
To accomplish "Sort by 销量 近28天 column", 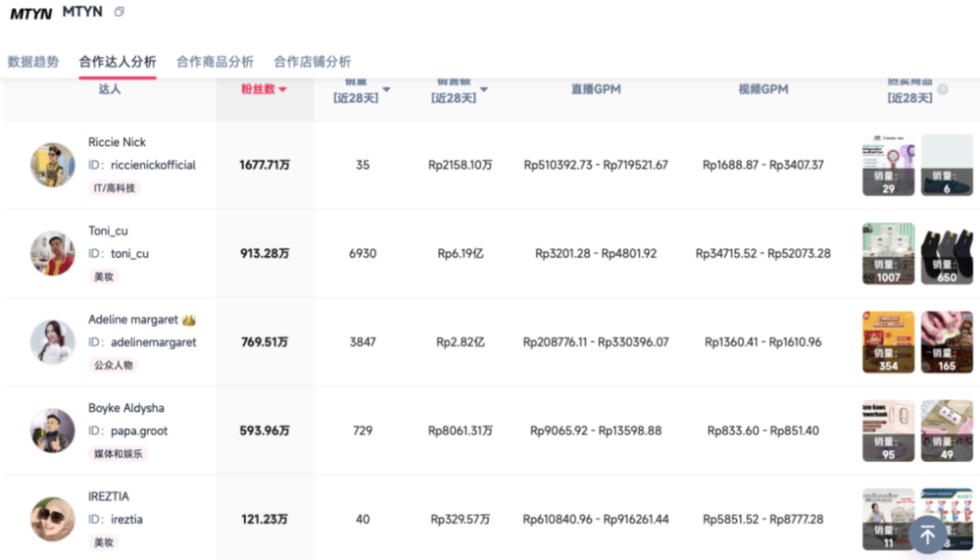I will tap(386, 90).
